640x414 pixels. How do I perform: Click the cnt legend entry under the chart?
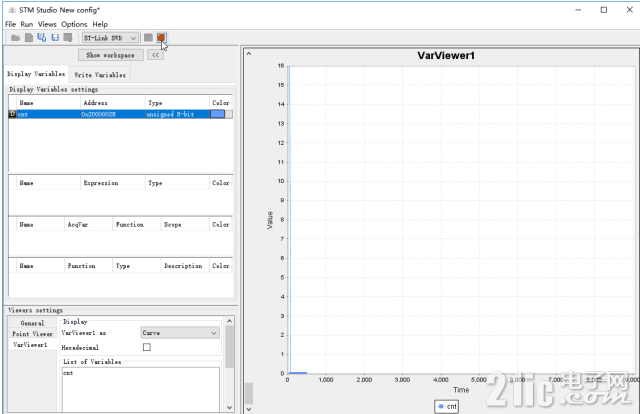click(447, 406)
